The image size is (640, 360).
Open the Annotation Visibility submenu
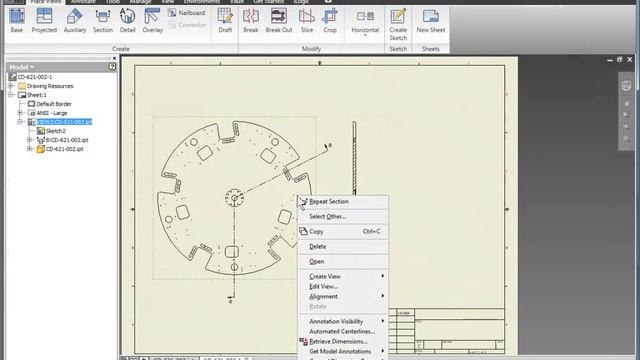click(343, 321)
